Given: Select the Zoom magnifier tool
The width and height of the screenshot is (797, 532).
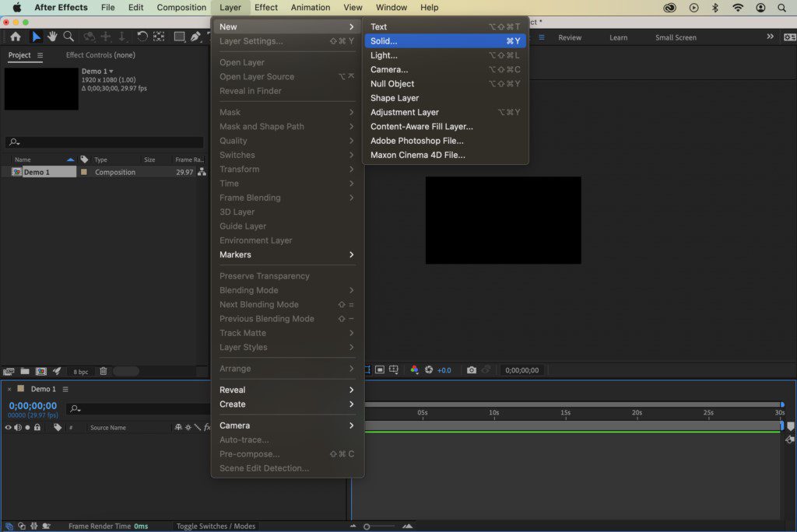Looking at the screenshot, I should pyautogui.click(x=68, y=37).
